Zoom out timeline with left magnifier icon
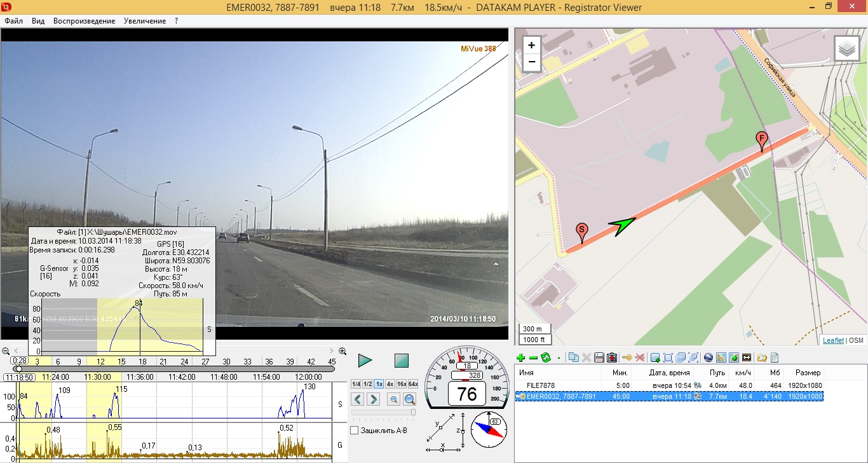 [5, 351]
